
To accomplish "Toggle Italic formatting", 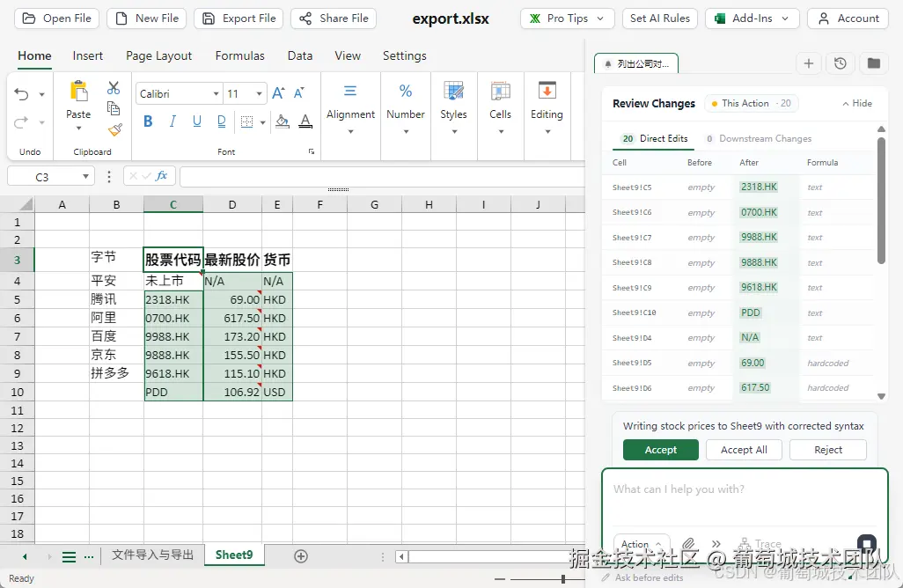I will (173, 121).
